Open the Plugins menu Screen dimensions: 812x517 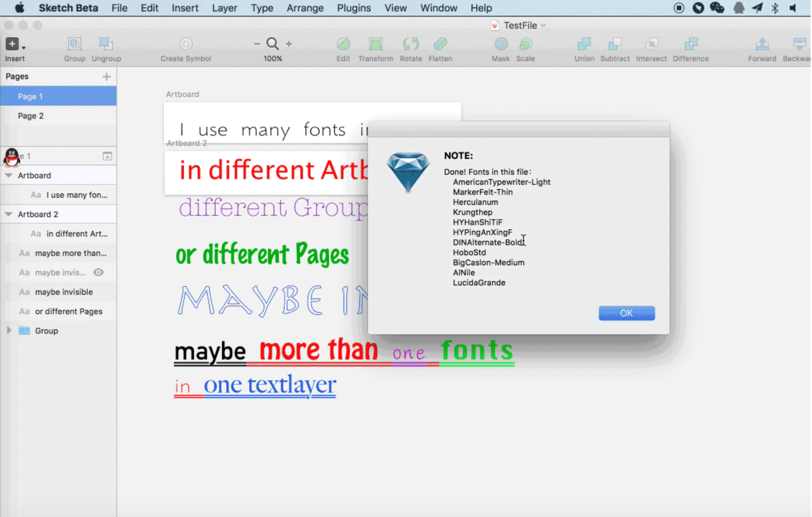coord(354,8)
